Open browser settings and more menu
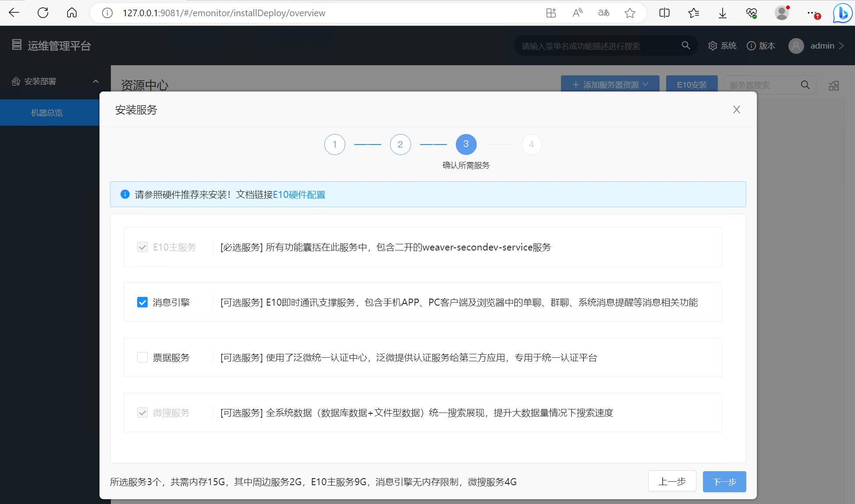This screenshot has width=855, height=504. pyautogui.click(x=813, y=14)
